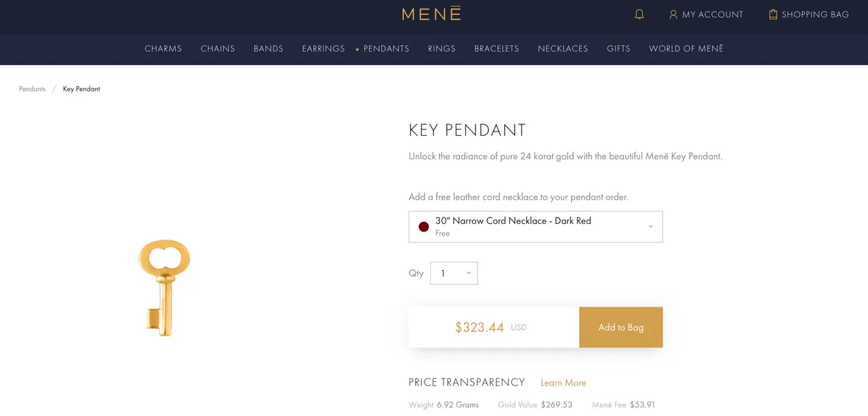Click the gold key pendant image
The width and height of the screenshot is (868, 416).
click(x=164, y=288)
